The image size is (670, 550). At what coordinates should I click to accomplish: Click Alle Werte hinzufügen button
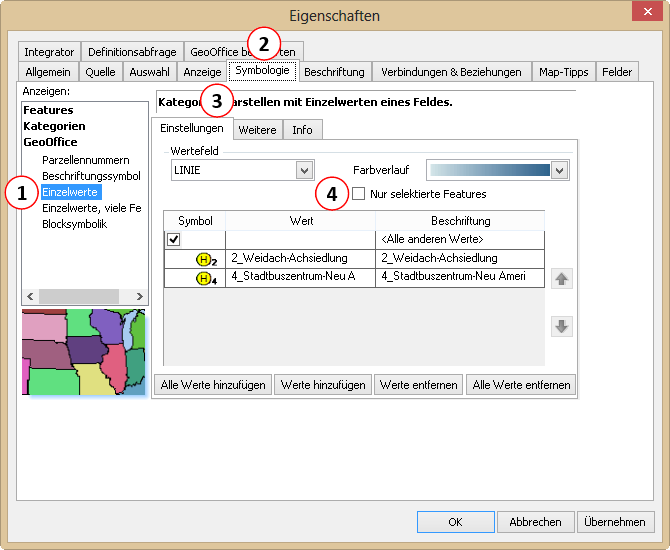click(x=212, y=385)
